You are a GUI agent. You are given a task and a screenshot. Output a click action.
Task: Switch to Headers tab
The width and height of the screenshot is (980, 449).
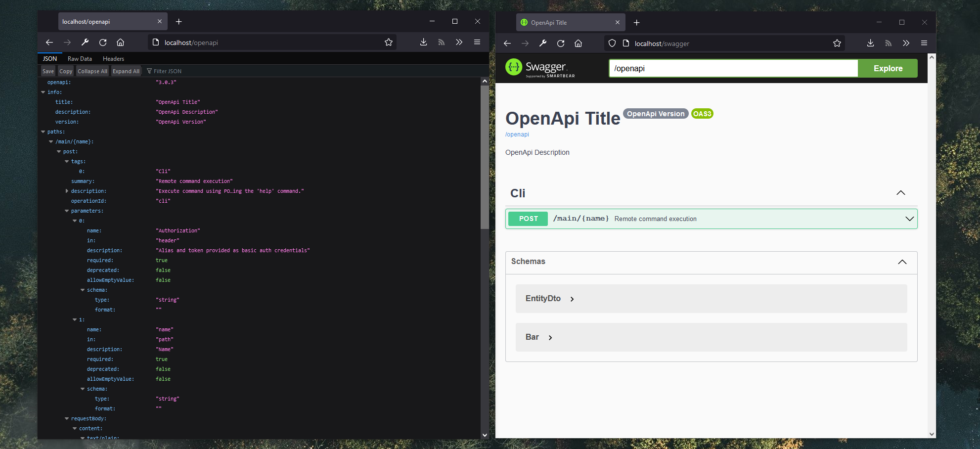point(113,59)
